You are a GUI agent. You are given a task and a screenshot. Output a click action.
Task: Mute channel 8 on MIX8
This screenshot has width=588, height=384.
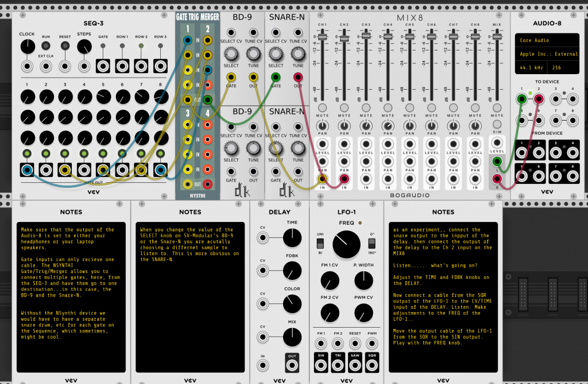coord(475,108)
